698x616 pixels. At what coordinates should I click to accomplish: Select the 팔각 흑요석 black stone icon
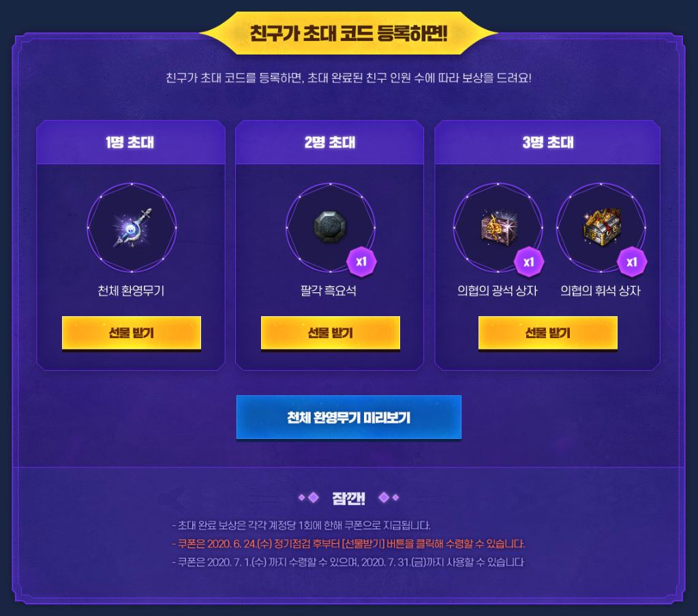[330, 227]
